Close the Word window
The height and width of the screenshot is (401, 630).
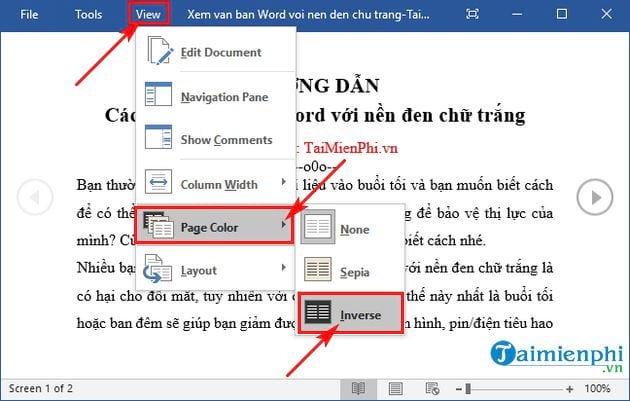click(x=607, y=14)
